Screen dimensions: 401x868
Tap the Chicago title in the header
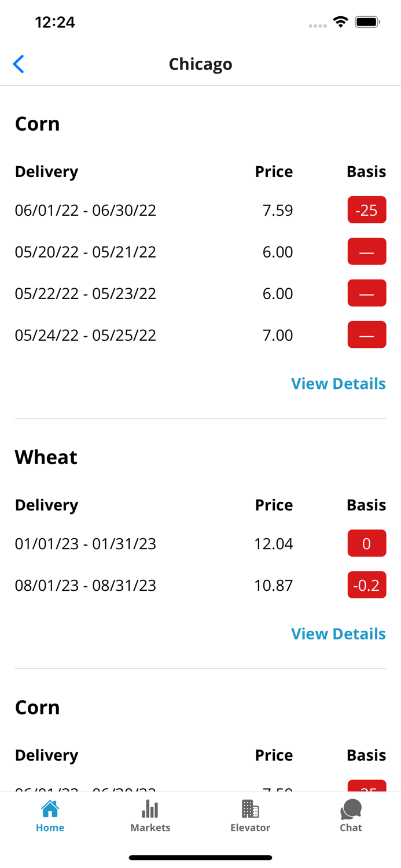pos(200,64)
